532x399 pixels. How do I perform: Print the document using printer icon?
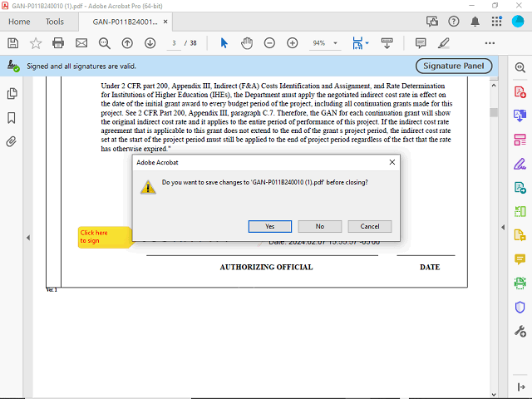tap(58, 43)
